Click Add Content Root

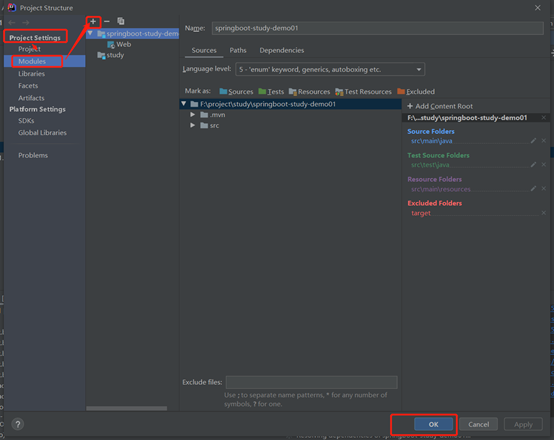pos(440,106)
